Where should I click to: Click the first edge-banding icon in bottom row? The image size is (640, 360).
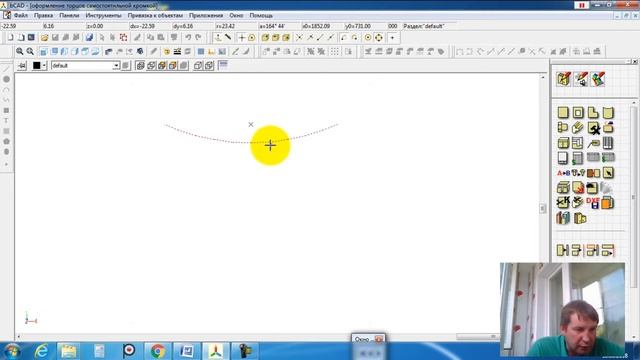click(x=563, y=250)
